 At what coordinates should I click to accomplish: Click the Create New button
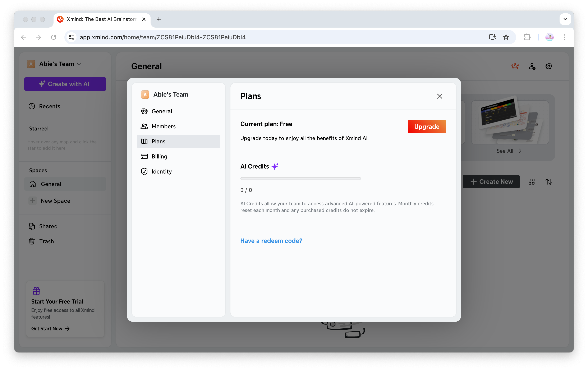[x=491, y=182]
